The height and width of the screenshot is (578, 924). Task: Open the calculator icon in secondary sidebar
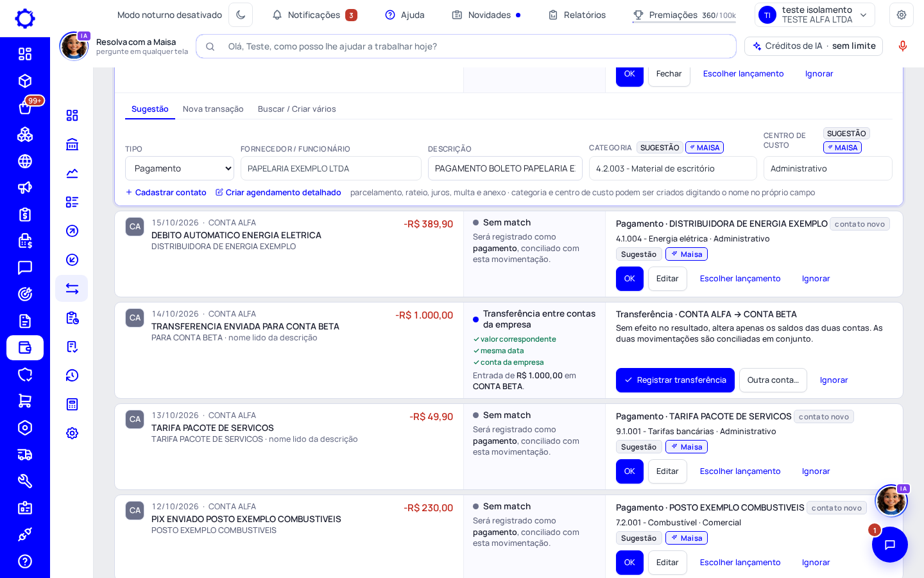[x=72, y=404]
